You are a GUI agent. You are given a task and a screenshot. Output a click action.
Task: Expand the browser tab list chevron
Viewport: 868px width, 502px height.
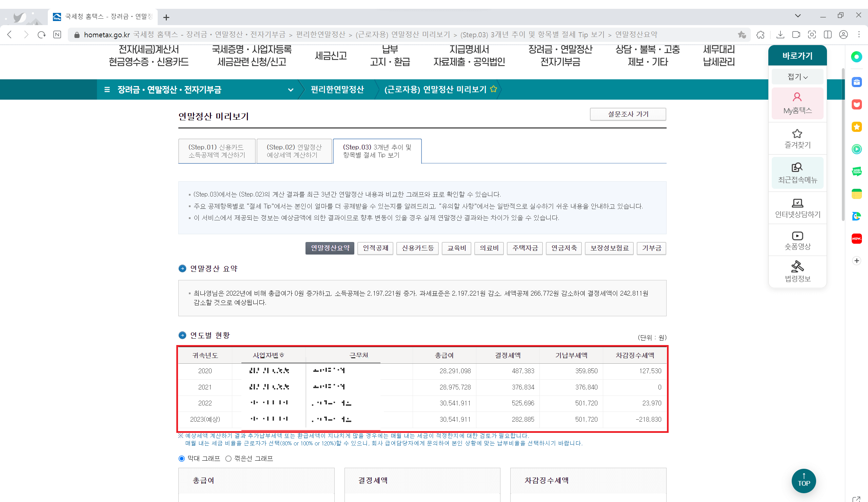(798, 16)
